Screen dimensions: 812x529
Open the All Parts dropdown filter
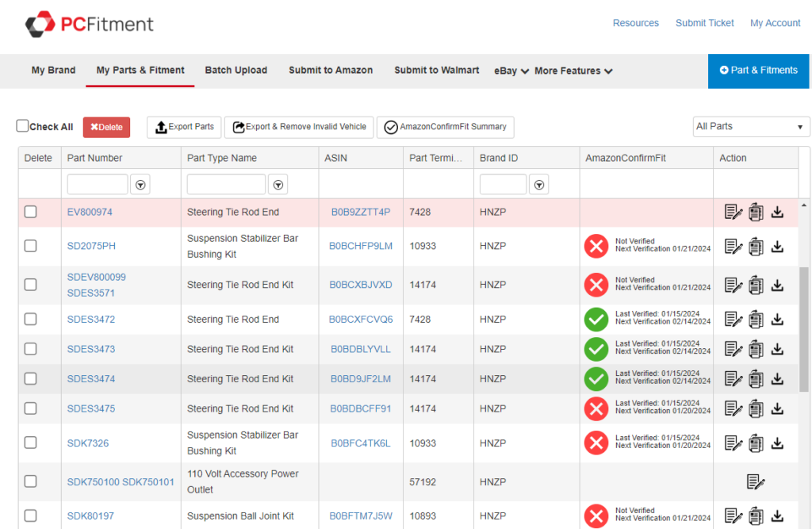[750, 127]
